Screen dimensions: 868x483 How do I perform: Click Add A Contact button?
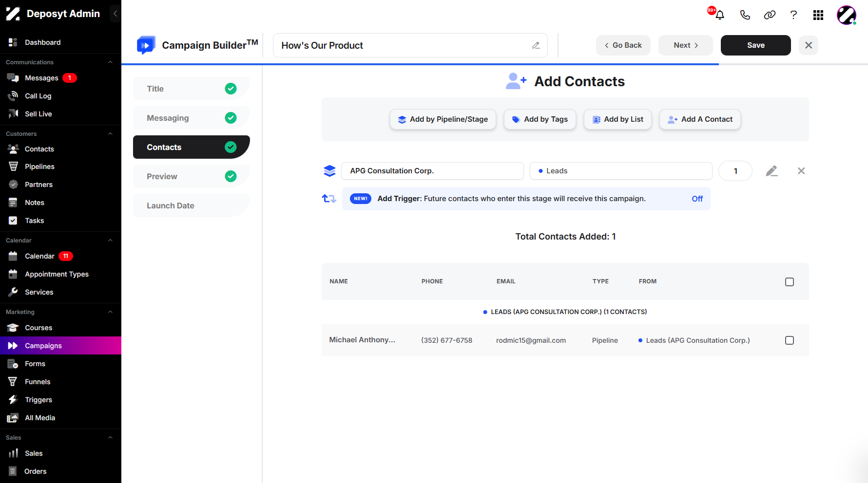pyautogui.click(x=700, y=119)
